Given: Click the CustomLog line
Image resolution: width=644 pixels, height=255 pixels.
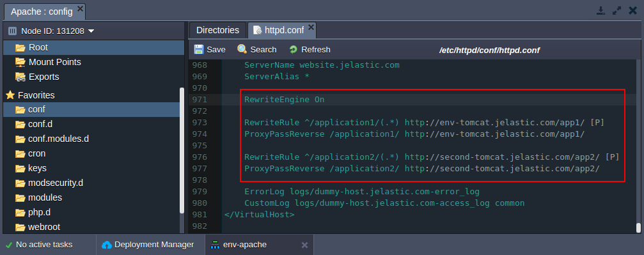Looking at the screenshot, I should pyautogui.click(x=384, y=203).
